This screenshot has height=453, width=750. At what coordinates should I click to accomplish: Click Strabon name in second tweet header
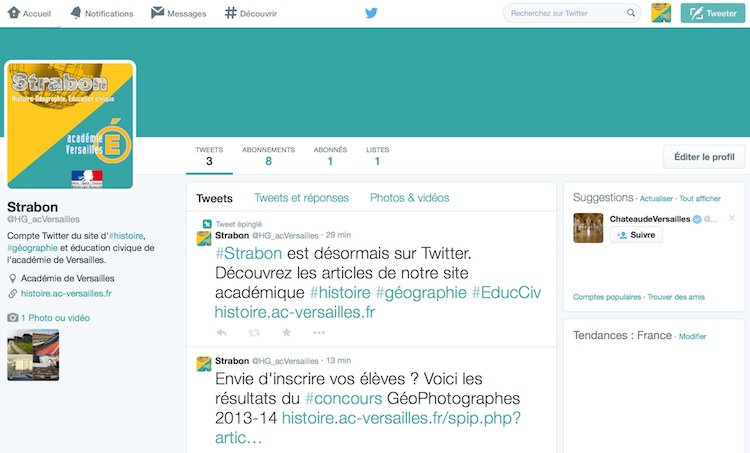tap(232, 361)
